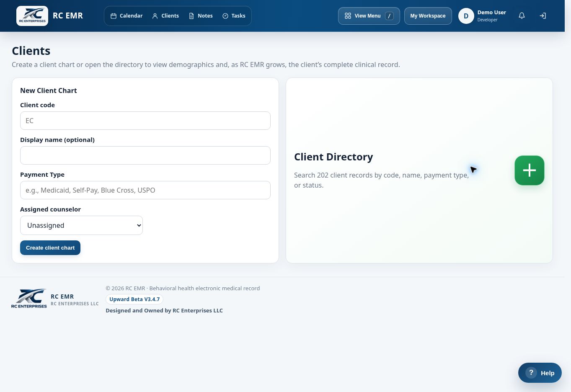571x392 pixels.
Task: Click the Upward Beta V3.4.7 badge
Action: (x=134, y=299)
